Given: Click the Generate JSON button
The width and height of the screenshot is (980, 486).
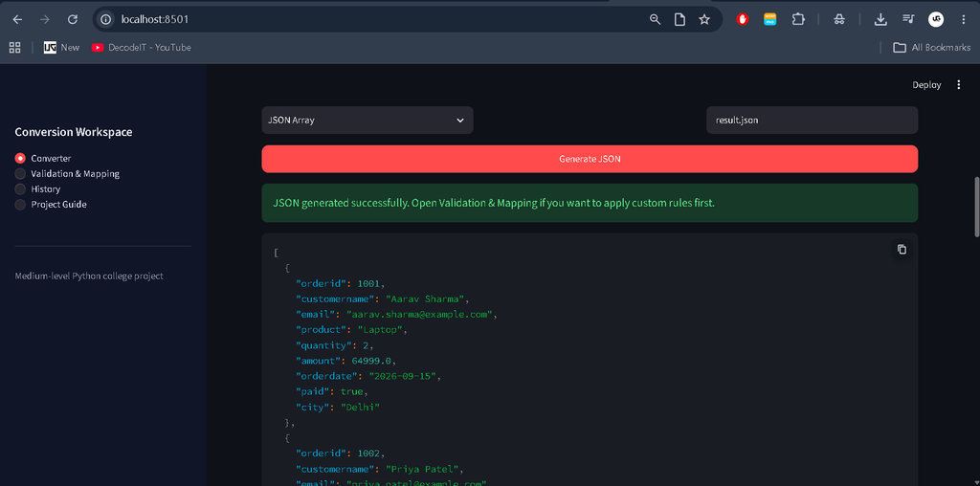Looking at the screenshot, I should (590, 159).
